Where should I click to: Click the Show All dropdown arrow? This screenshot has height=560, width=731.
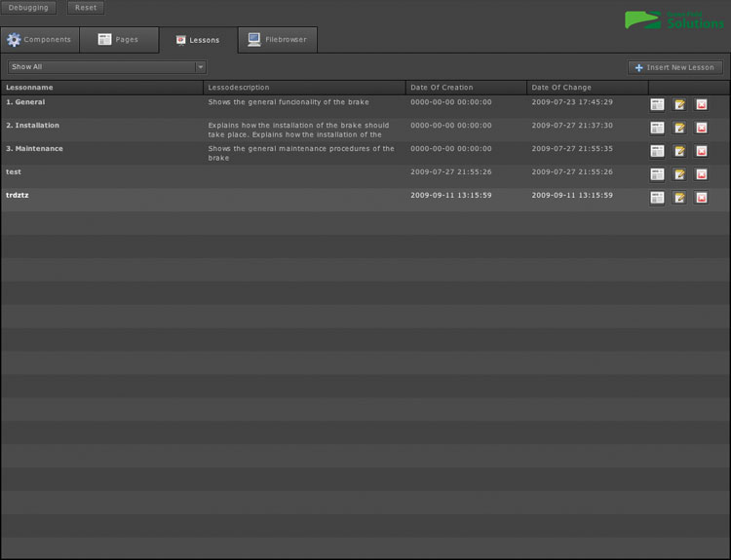[x=201, y=67]
